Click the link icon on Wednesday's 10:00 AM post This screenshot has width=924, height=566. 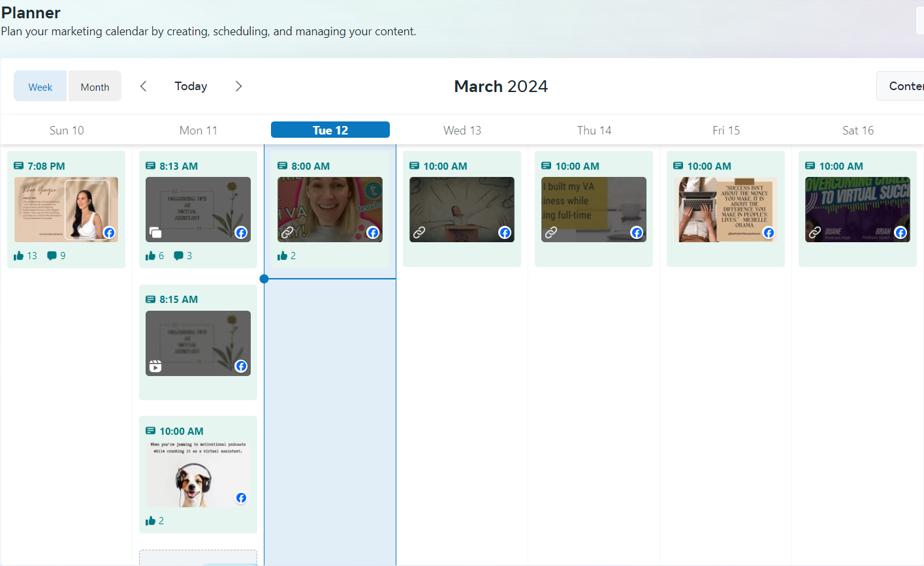tap(419, 232)
